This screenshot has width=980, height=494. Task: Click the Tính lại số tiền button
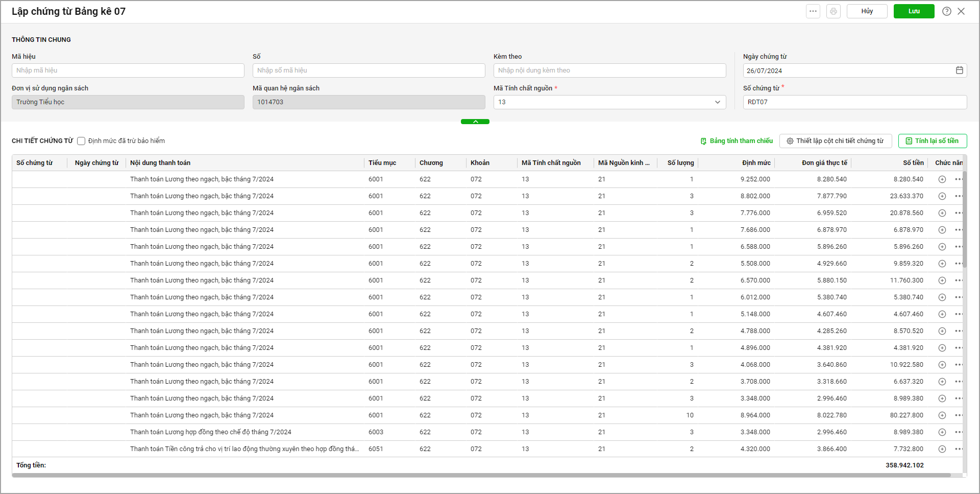click(933, 141)
